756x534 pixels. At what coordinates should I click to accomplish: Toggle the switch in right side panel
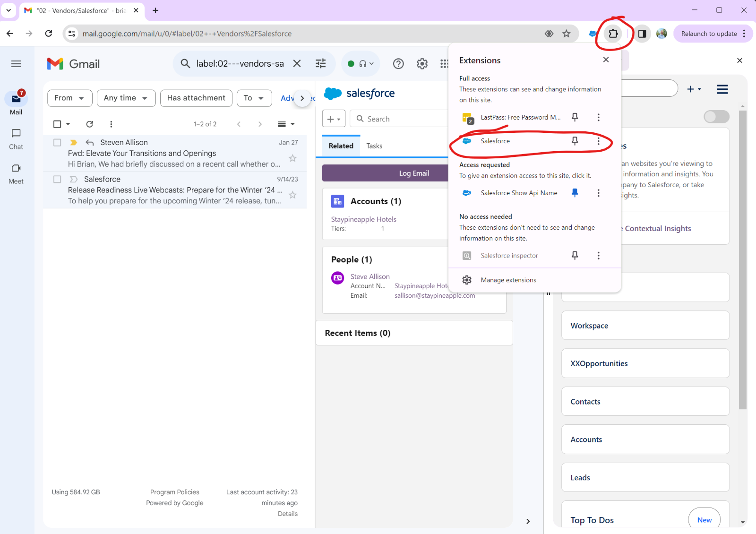(x=716, y=117)
